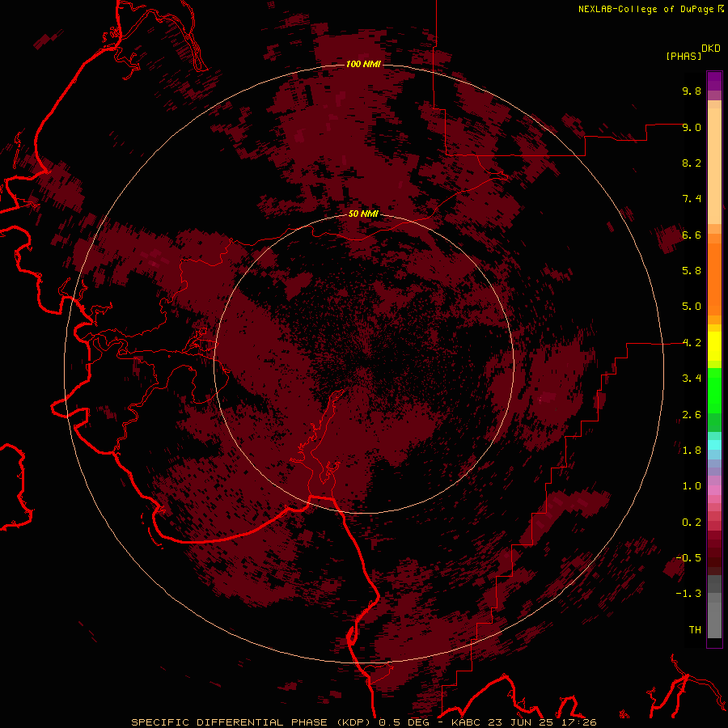Click the DKD unit label
728x728 pixels.
point(710,49)
